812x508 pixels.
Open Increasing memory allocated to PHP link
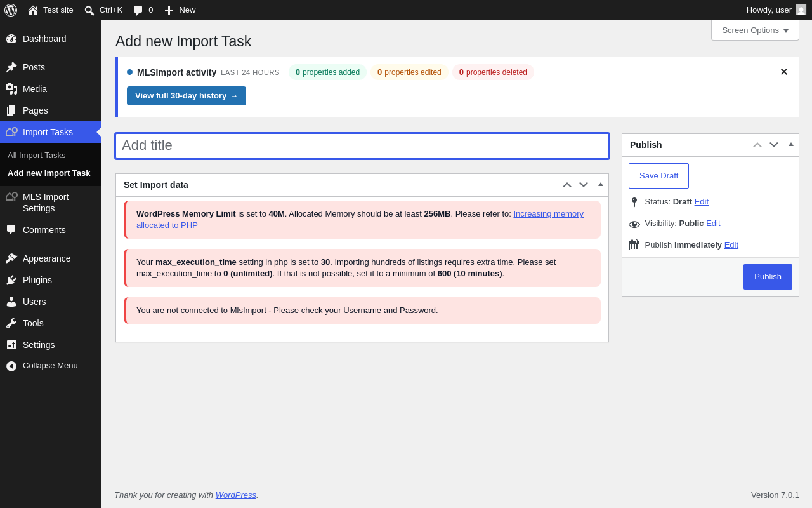coord(360,219)
